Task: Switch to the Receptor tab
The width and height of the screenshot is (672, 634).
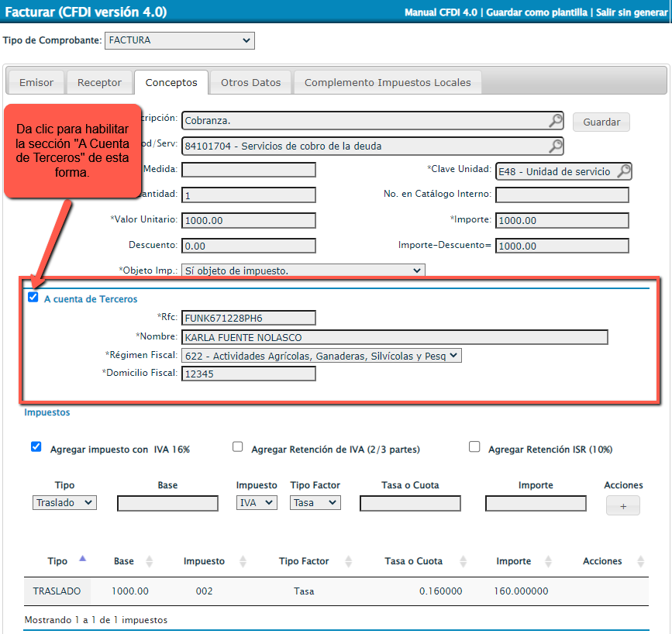Action: click(x=99, y=82)
